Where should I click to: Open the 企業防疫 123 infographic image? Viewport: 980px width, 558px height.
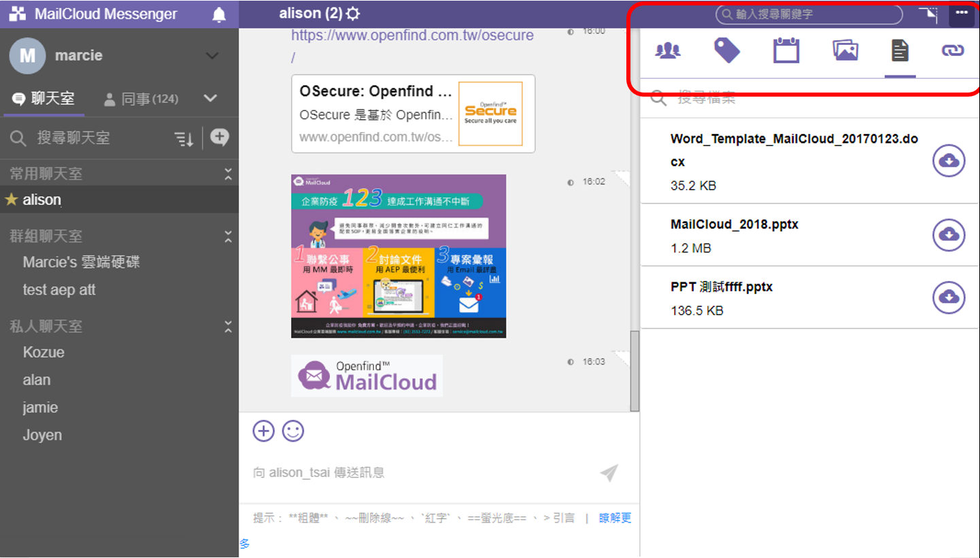pos(399,257)
